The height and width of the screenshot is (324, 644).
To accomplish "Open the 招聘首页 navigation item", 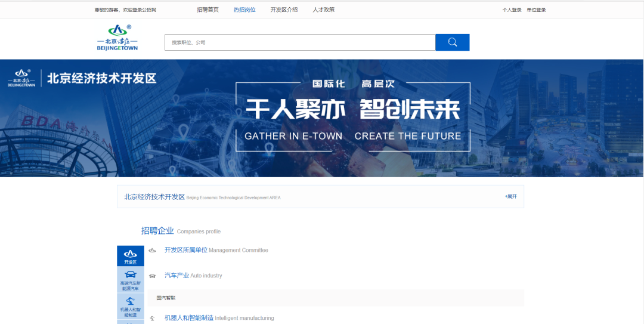I will (x=208, y=10).
